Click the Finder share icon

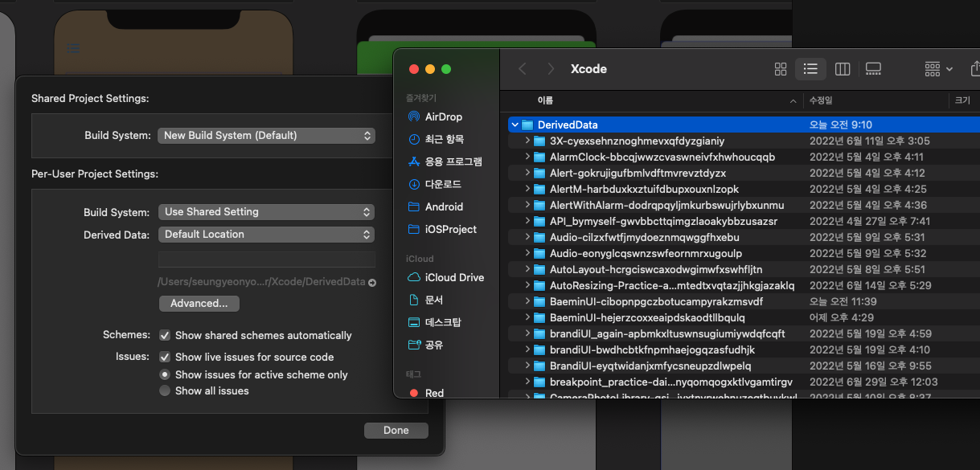tap(974, 68)
